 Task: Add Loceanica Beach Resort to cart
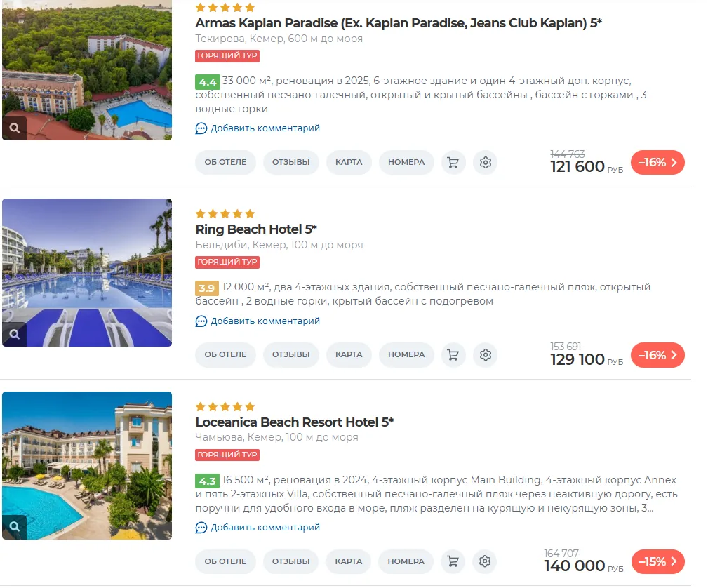pyautogui.click(x=453, y=561)
